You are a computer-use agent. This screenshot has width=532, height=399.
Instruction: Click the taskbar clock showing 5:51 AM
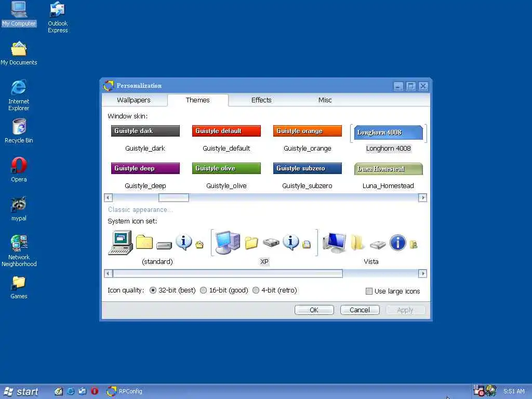(514, 391)
